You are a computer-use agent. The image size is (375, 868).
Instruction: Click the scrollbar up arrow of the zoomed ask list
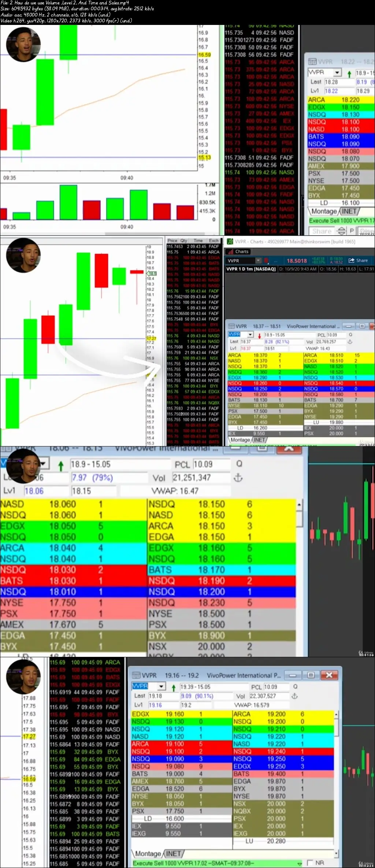click(x=299, y=504)
